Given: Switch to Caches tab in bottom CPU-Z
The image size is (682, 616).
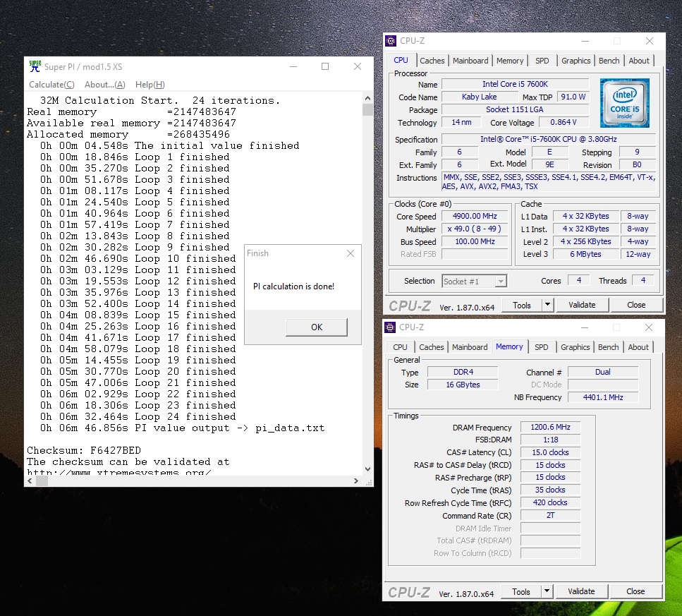Looking at the screenshot, I should tap(431, 346).
